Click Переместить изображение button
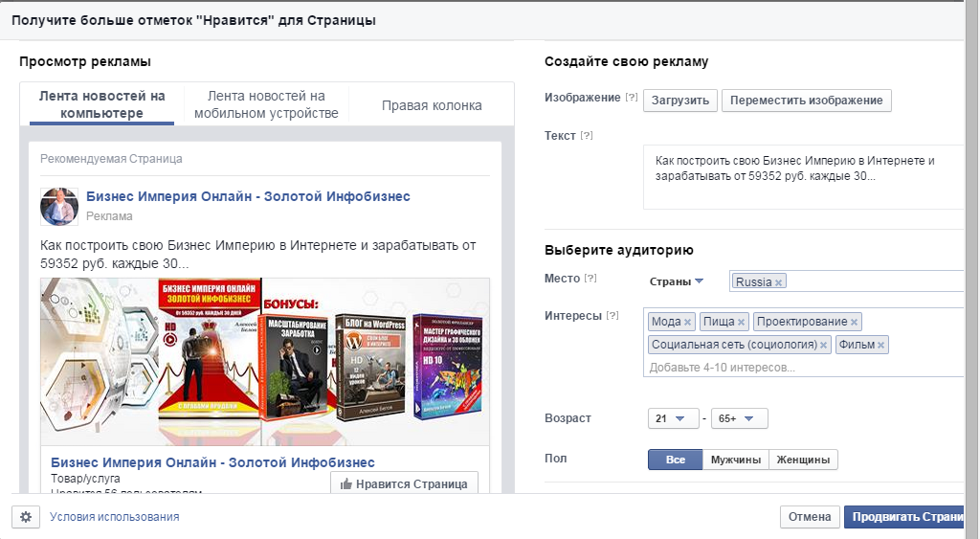 806,101
